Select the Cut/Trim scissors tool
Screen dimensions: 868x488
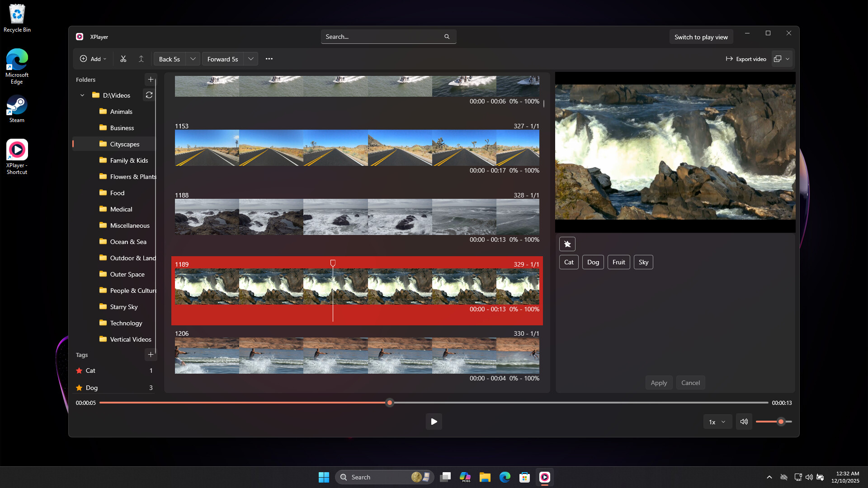point(123,59)
